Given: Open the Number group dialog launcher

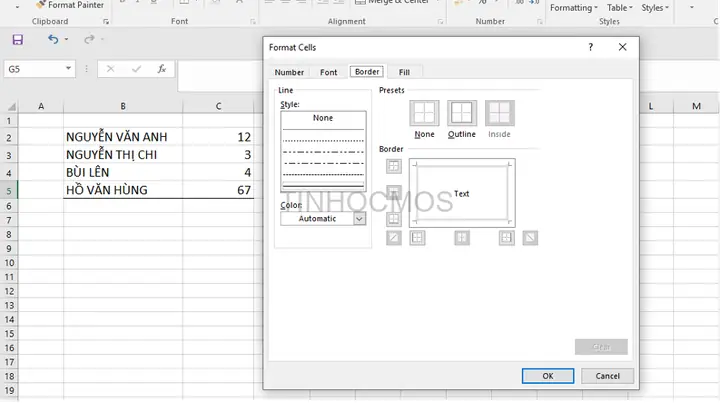Looking at the screenshot, I should (x=540, y=22).
